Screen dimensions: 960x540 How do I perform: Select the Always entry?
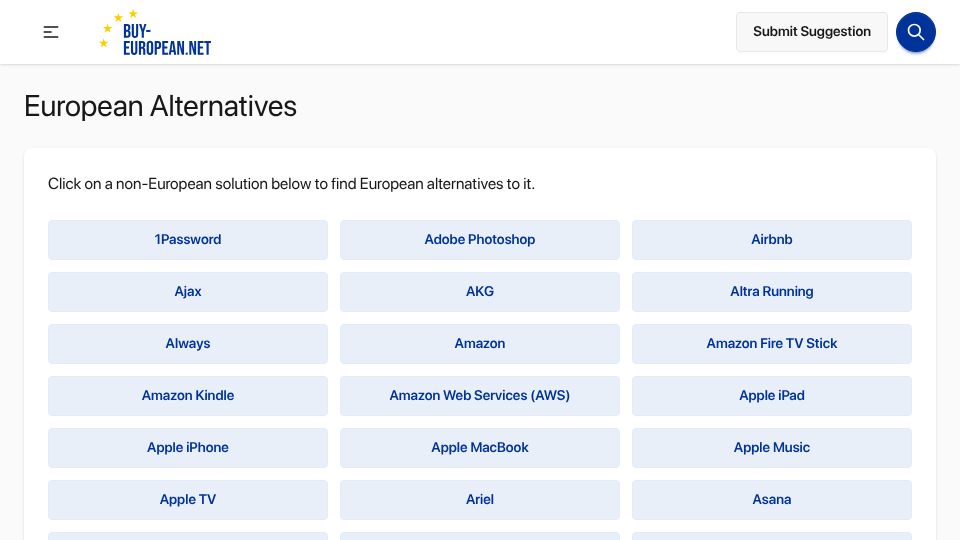click(x=188, y=344)
